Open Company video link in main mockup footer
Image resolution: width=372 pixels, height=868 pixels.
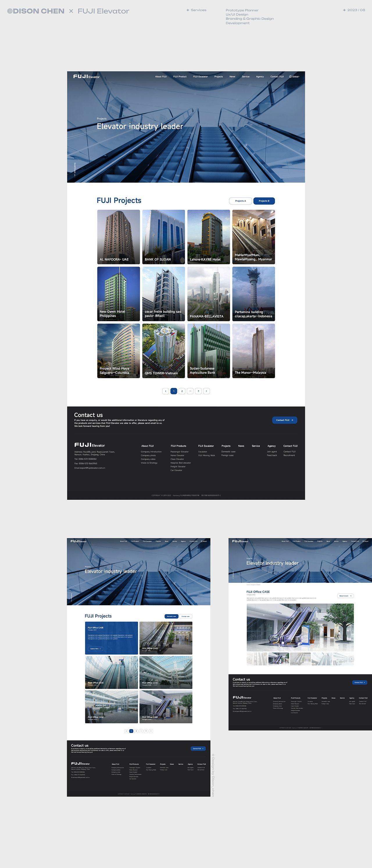point(148,459)
